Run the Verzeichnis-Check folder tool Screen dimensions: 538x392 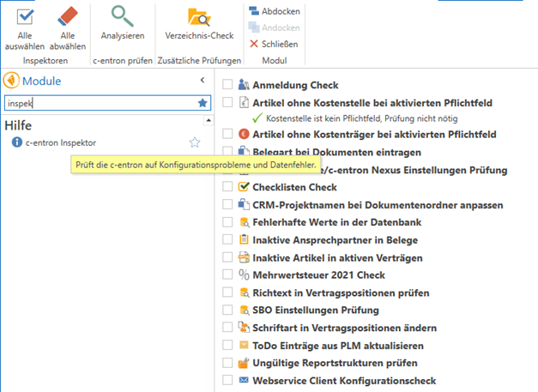199,16
